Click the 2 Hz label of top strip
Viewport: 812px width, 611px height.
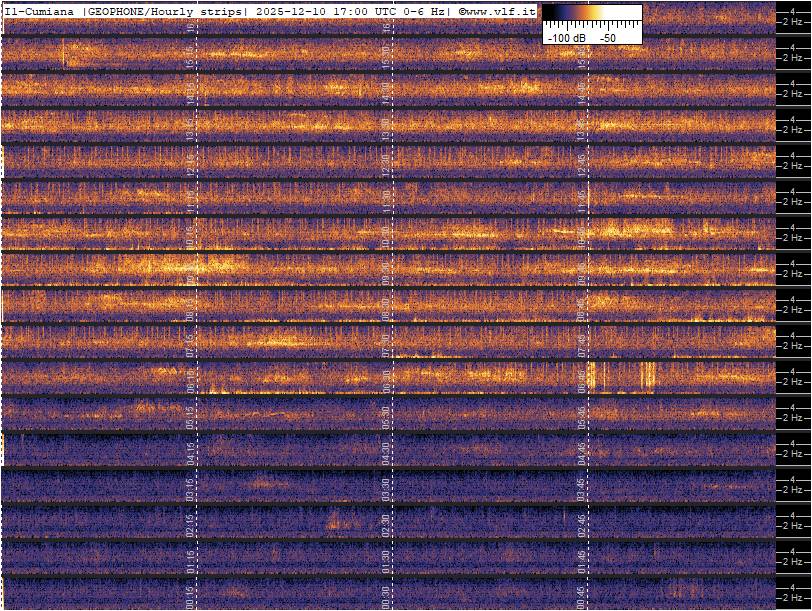click(x=792, y=21)
